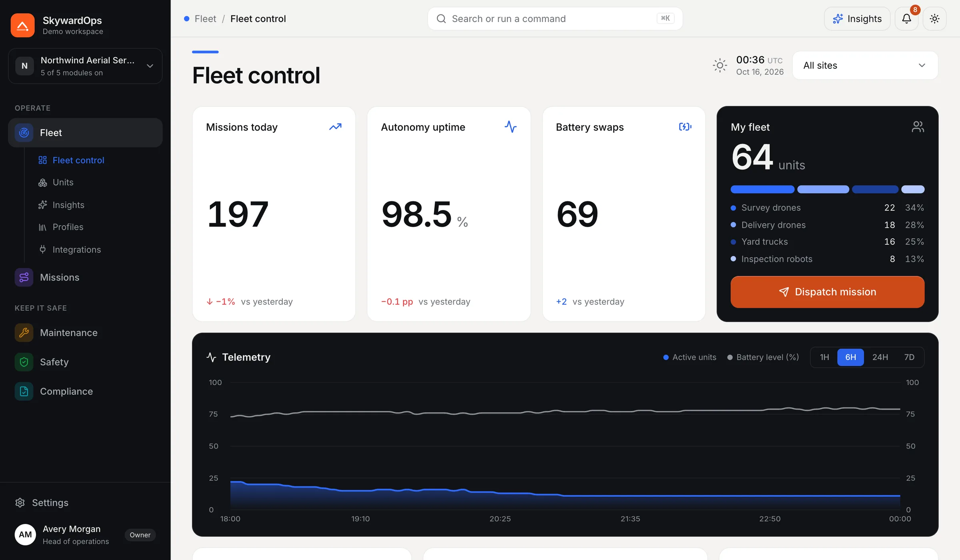Expand the Northwind Aerial workspace switcher
This screenshot has width=960, height=560.
(x=85, y=66)
